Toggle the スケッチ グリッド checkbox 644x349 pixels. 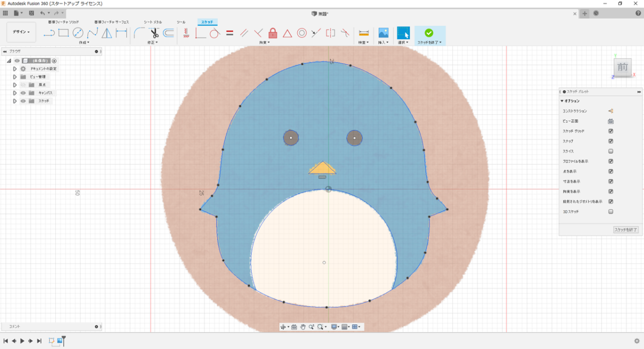(x=611, y=131)
